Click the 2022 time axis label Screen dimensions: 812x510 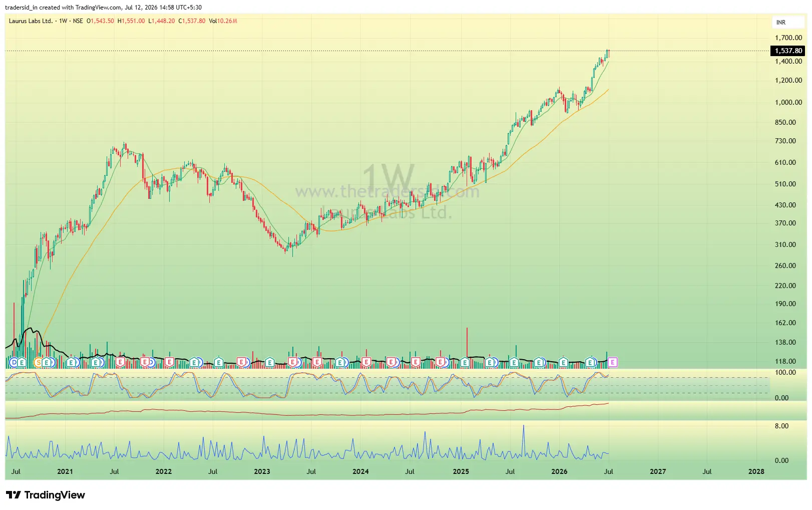(164, 471)
